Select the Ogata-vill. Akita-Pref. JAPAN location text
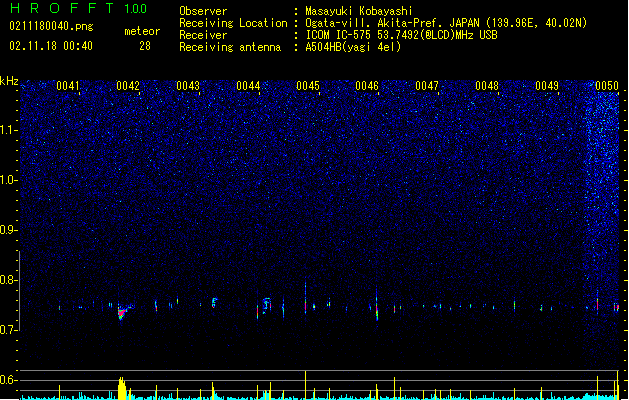Image resolution: width=629 pixels, height=400 pixels. point(446,23)
